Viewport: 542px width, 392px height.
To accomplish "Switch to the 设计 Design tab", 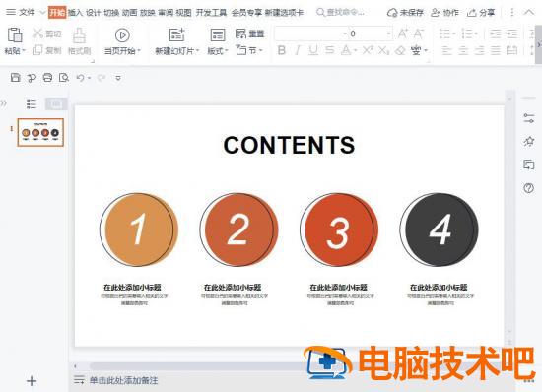I will (x=93, y=13).
